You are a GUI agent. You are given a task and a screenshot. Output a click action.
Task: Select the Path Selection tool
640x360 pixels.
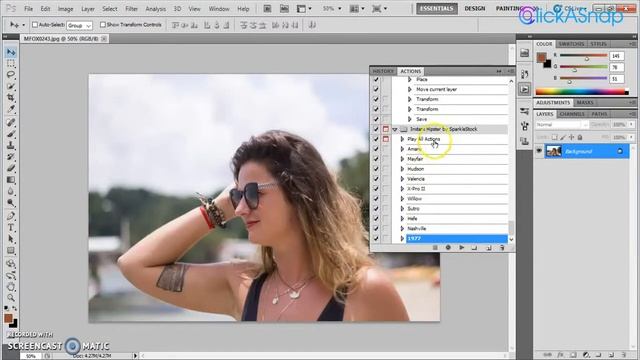tap(11, 239)
